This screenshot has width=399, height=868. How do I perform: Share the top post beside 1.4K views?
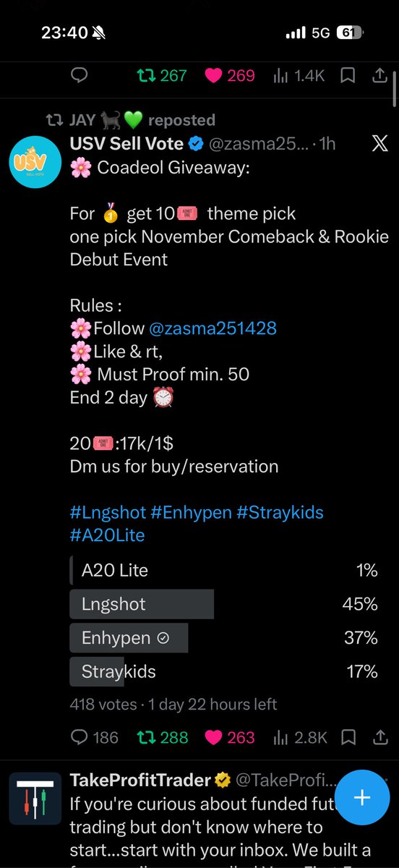(x=379, y=75)
